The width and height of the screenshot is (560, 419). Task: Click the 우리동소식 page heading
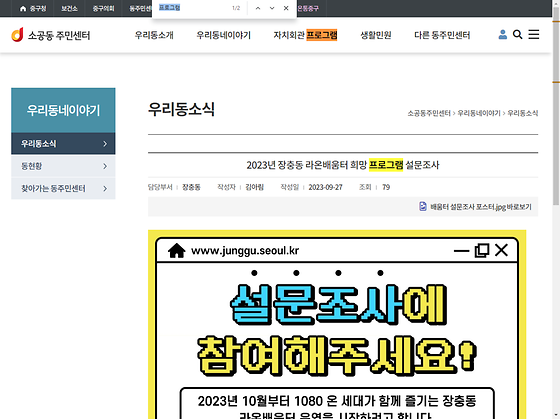click(181, 109)
